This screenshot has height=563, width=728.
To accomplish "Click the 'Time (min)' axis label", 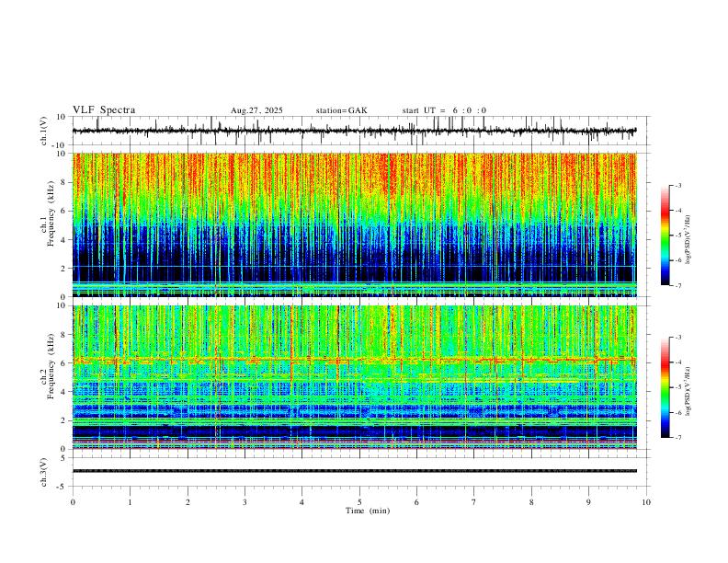I will pos(368,511).
